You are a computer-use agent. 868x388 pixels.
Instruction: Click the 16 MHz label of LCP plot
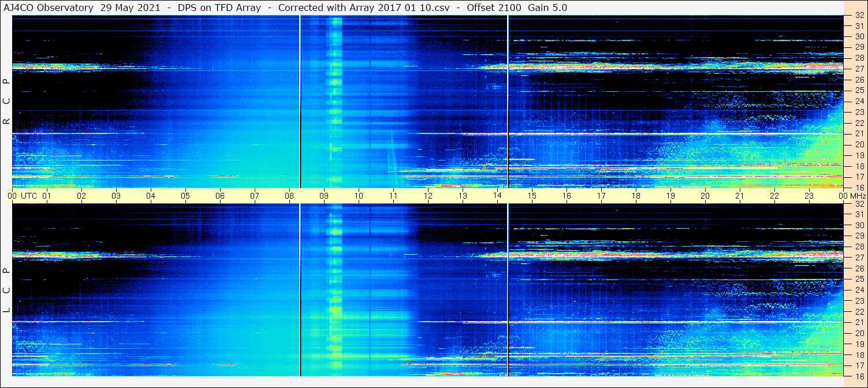pos(859,376)
